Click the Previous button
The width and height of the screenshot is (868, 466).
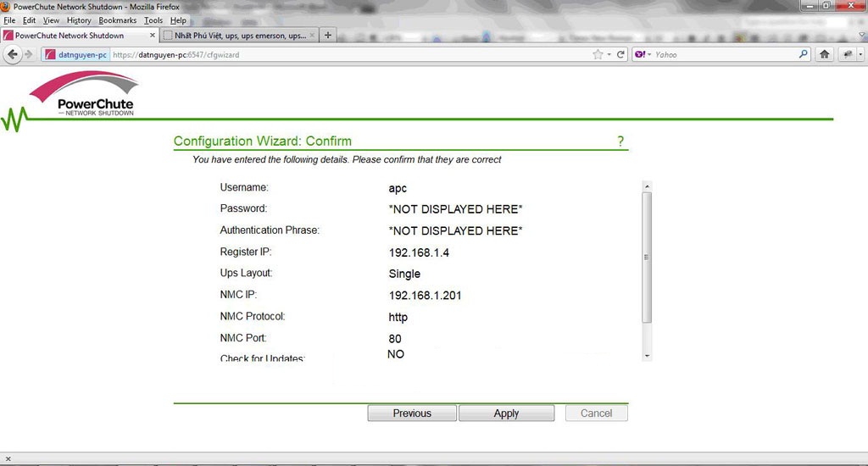(412, 413)
